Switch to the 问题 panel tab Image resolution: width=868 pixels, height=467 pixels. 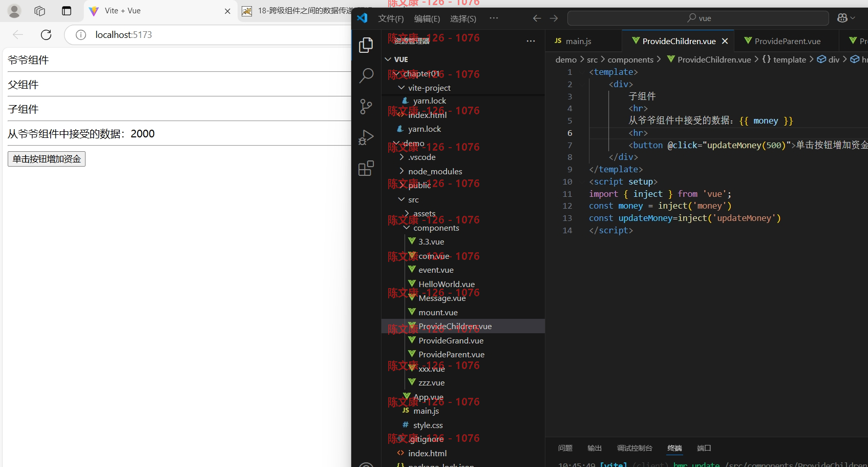[x=565, y=448]
